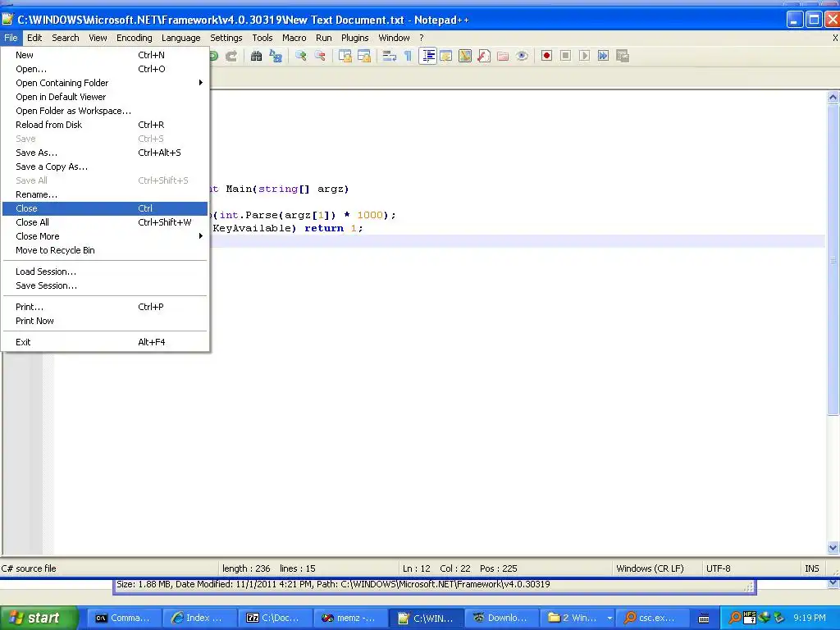Screen dimensions: 840x630
Task: Open the Function List icon
Action: (x=484, y=56)
